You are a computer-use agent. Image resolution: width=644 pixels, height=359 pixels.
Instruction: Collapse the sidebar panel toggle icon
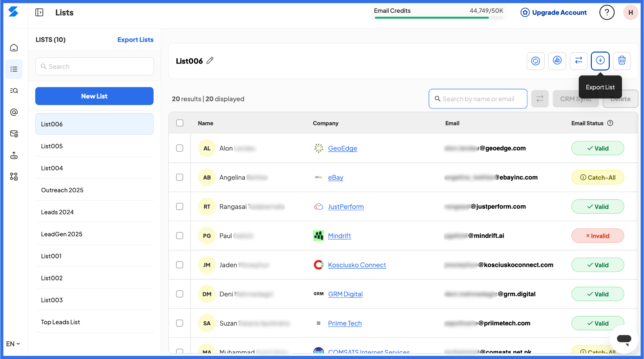39,13
